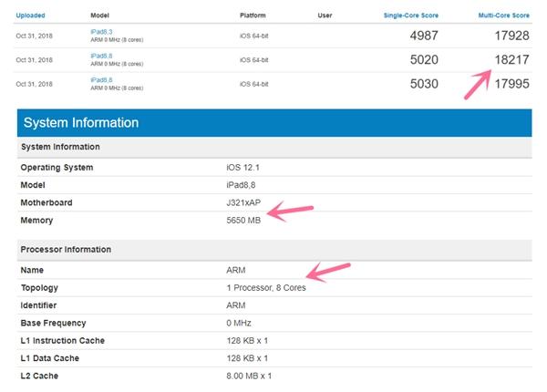Click the 8.00 MB x 1 L2 Cache value
The image size is (547, 392).
[249, 376]
